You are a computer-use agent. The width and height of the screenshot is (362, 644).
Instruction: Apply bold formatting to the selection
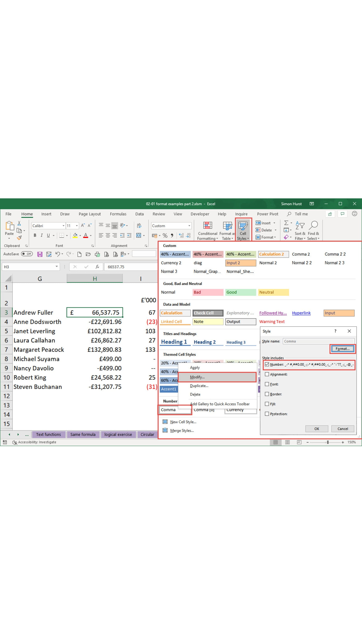point(34,235)
